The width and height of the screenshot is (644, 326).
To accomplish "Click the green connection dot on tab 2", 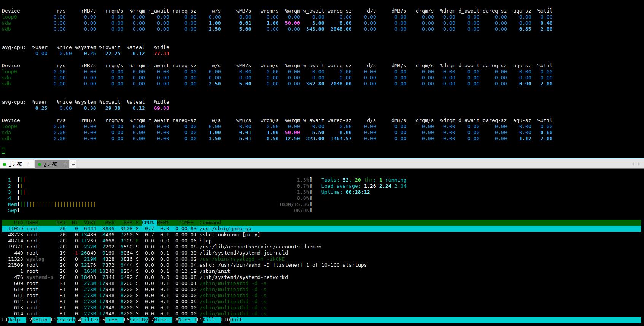I will (39, 165).
